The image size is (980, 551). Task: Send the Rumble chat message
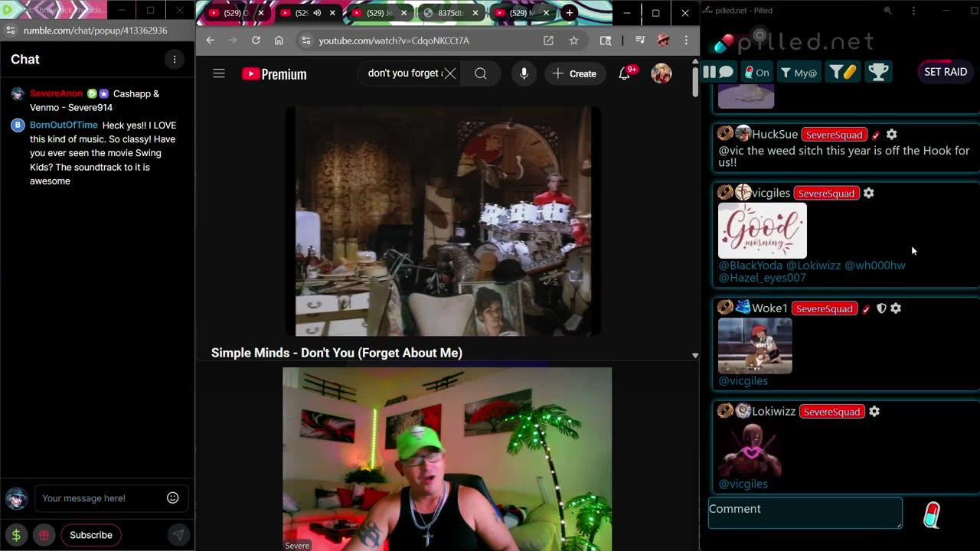click(x=178, y=535)
